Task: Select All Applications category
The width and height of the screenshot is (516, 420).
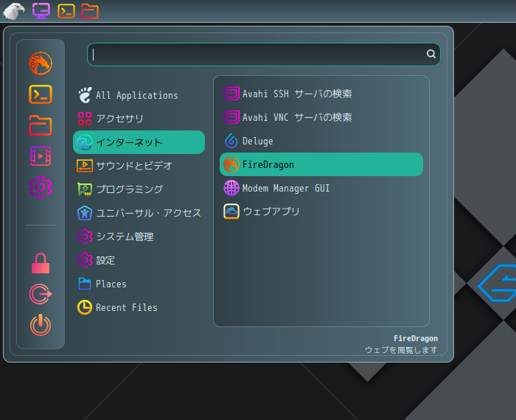Action: [139, 95]
